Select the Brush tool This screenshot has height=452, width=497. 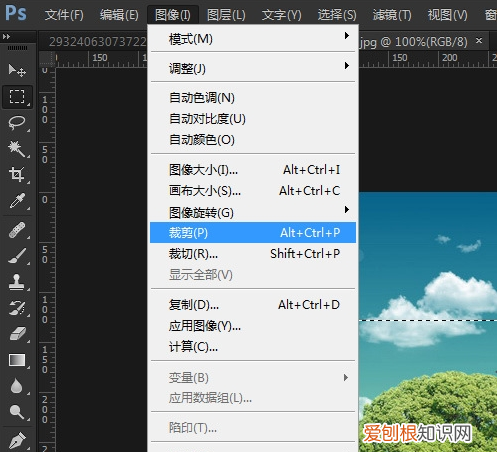pyautogui.click(x=17, y=256)
